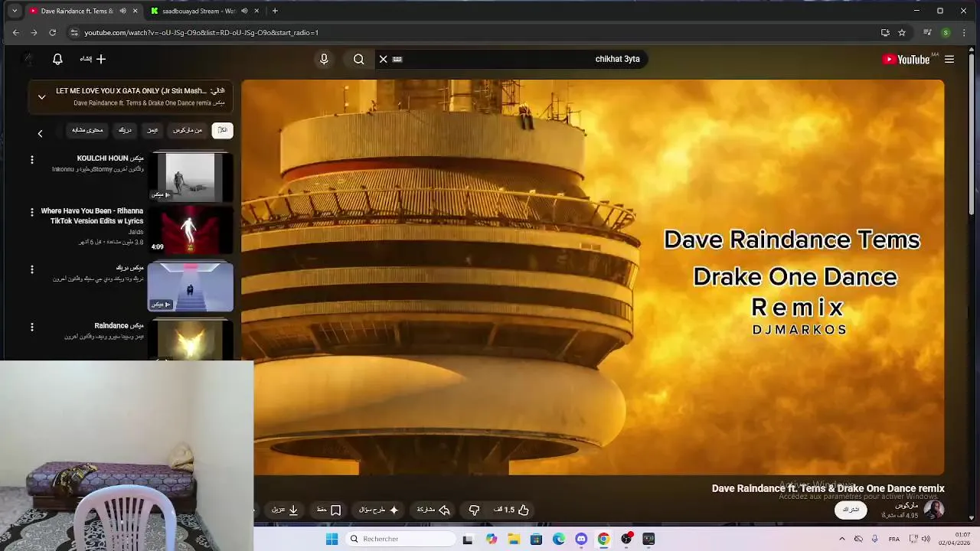Viewport: 980px width, 551px height.
Task: Click the install/cast icon in address bar
Action: [885, 32]
